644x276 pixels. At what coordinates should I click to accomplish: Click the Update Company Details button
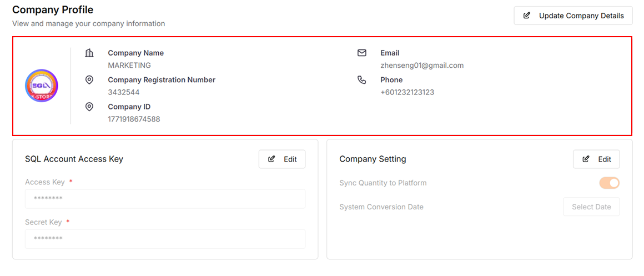pyautogui.click(x=573, y=16)
